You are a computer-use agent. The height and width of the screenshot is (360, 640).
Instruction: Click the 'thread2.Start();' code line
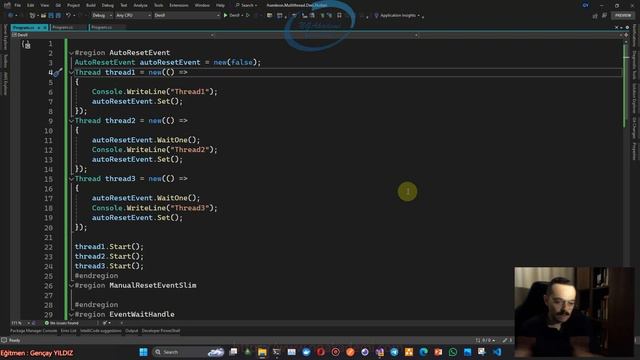point(109,256)
